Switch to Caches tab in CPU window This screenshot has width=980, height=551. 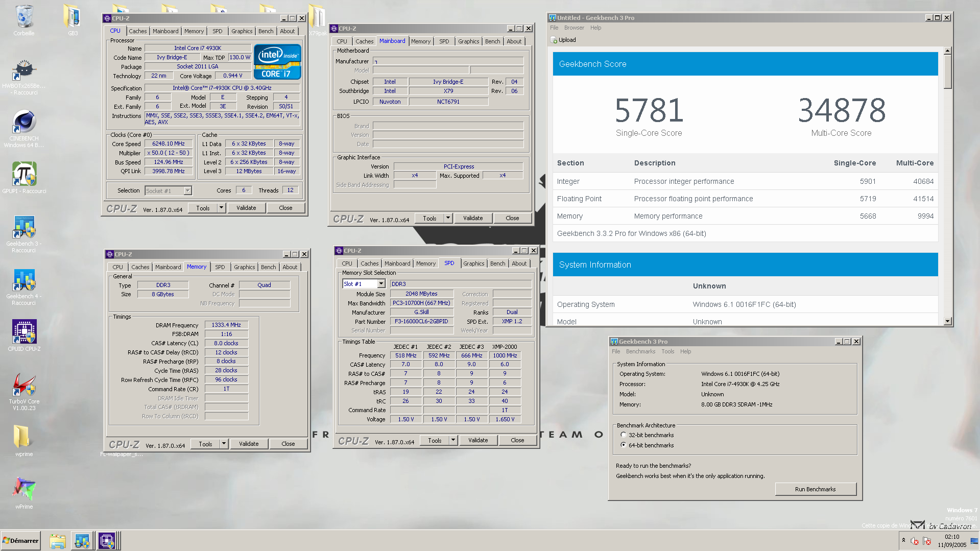(x=137, y=31)
